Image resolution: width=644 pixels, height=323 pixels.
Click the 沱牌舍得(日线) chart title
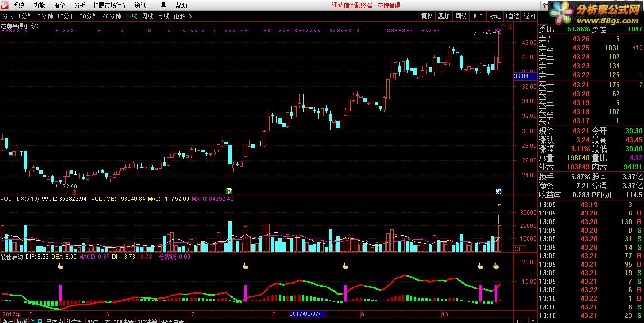(x=20, y=26)
